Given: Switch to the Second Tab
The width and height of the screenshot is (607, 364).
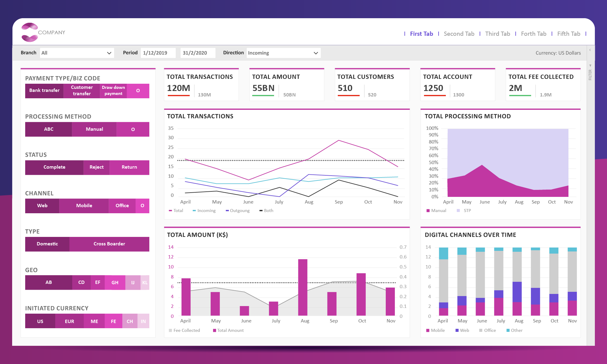Looking at the screenshot, I should (x=459, y=34).
